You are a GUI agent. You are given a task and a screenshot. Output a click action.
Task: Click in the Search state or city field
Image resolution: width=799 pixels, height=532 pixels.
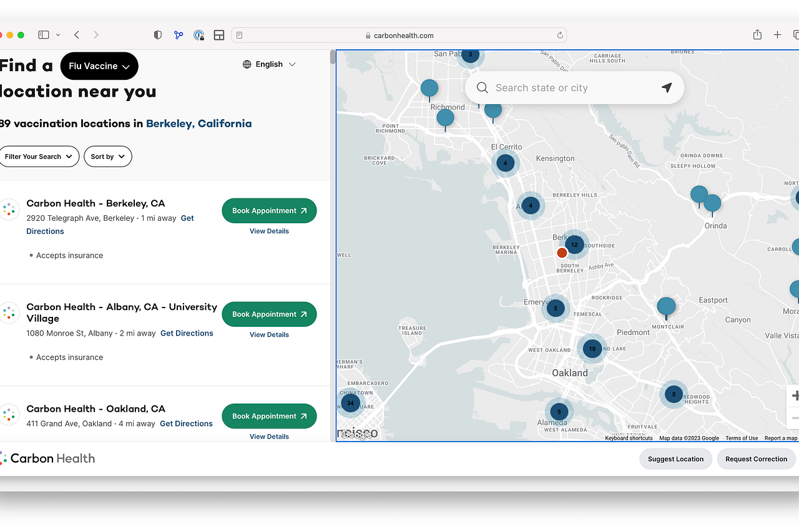coord(574,88)
